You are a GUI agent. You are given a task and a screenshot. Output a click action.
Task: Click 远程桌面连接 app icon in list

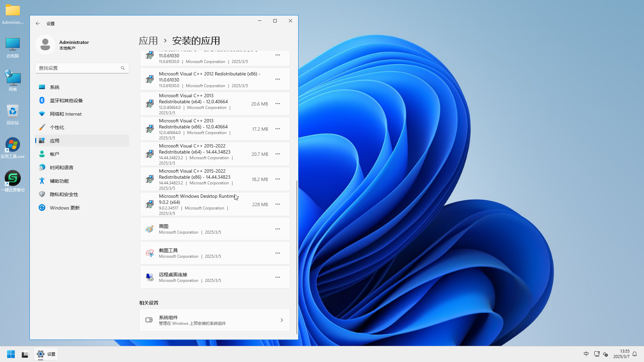pyautogui.click(x=150, y=278)
